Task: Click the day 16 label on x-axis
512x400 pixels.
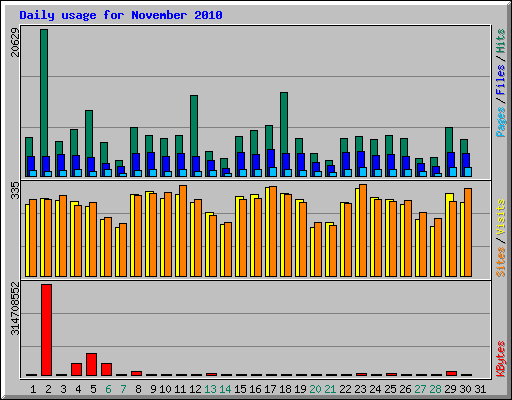Action: tap(255, 389)
